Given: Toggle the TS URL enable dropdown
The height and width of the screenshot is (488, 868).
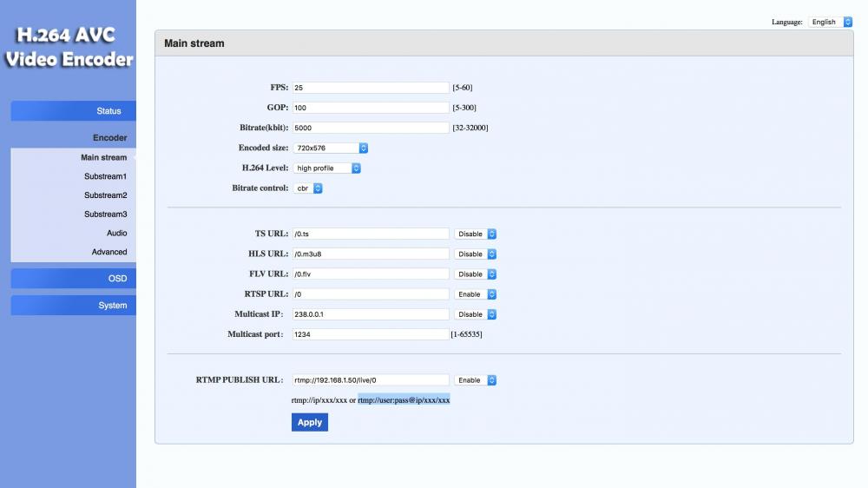Looking at the screenshot, I should [x=476, y=234].
